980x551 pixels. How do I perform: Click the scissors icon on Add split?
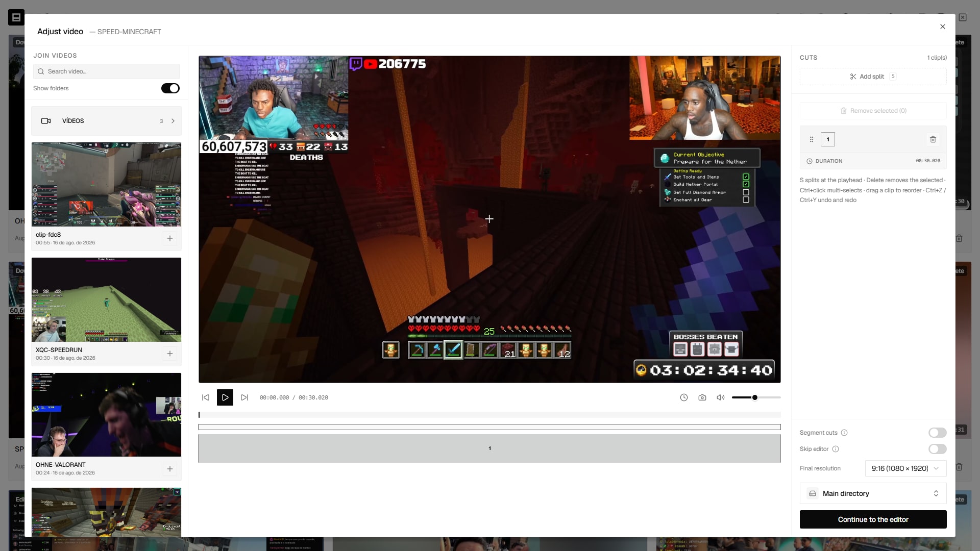(x=853, y=77)
